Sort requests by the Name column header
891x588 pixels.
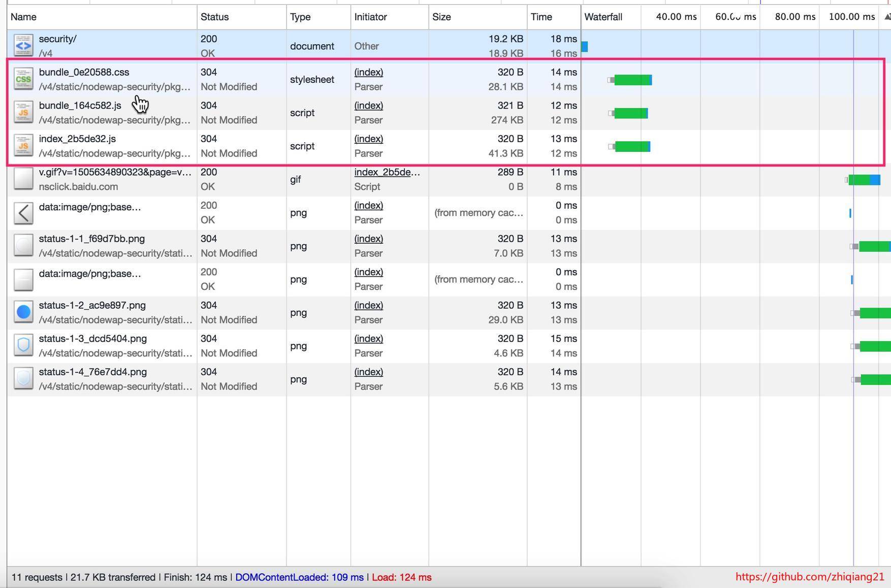23,17
